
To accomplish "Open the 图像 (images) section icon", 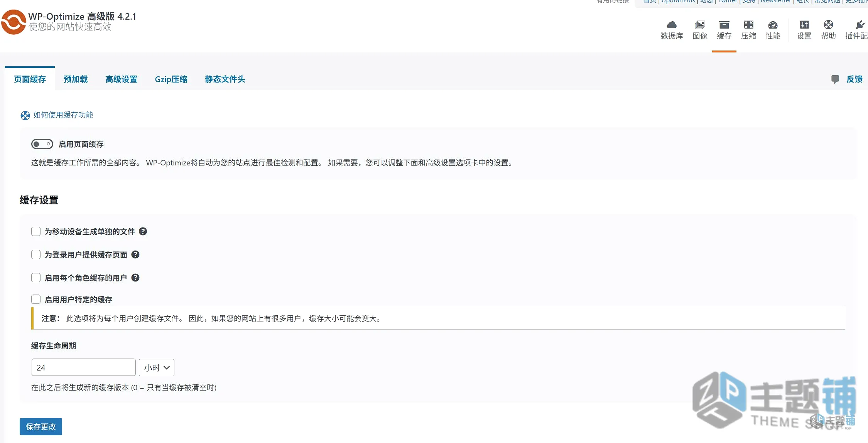I will point(700,25).
